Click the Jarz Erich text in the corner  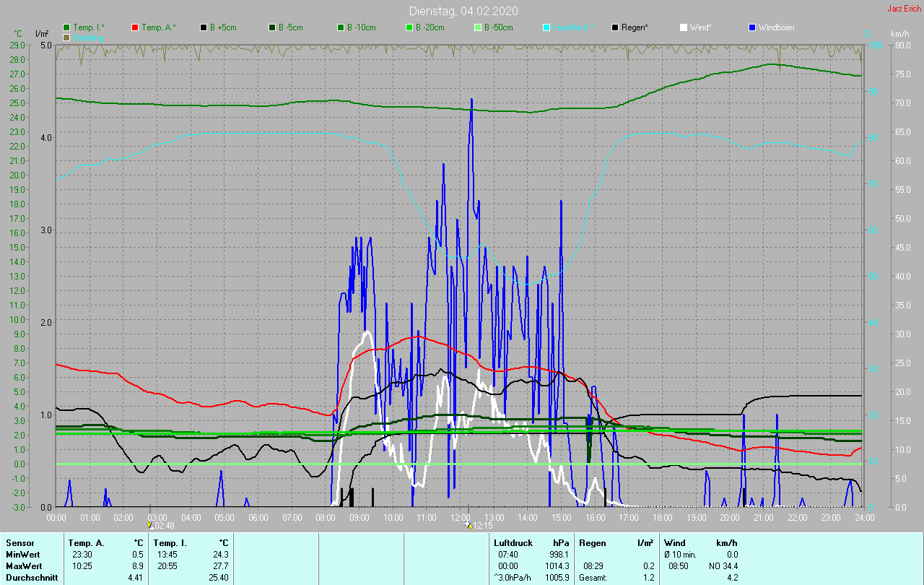pyautogui.click(x=904, y=9)
